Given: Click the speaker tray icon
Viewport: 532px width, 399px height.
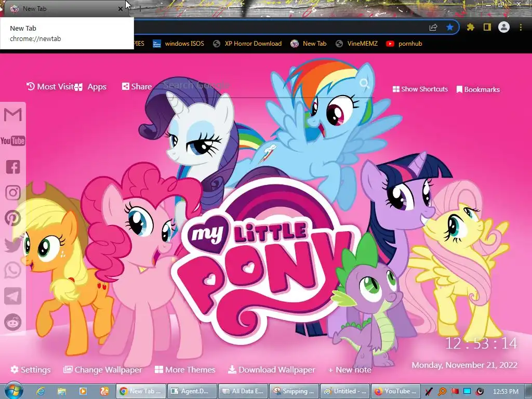Looking at the screenshot, I should click(x=480, y=392).
